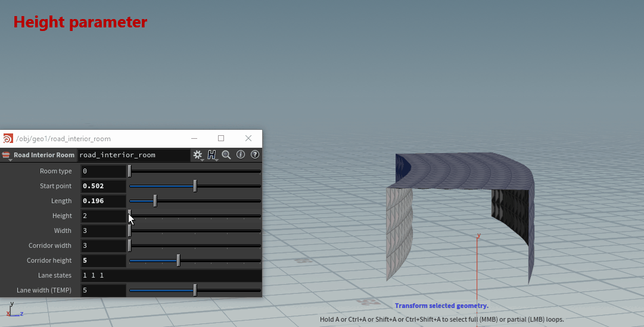Click the Lane states input field
Screen dimensions: 644x327
[170, 275]
